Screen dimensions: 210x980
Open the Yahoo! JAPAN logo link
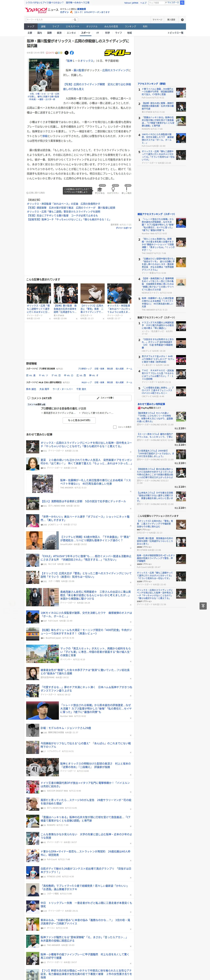(x=36, y=10)
